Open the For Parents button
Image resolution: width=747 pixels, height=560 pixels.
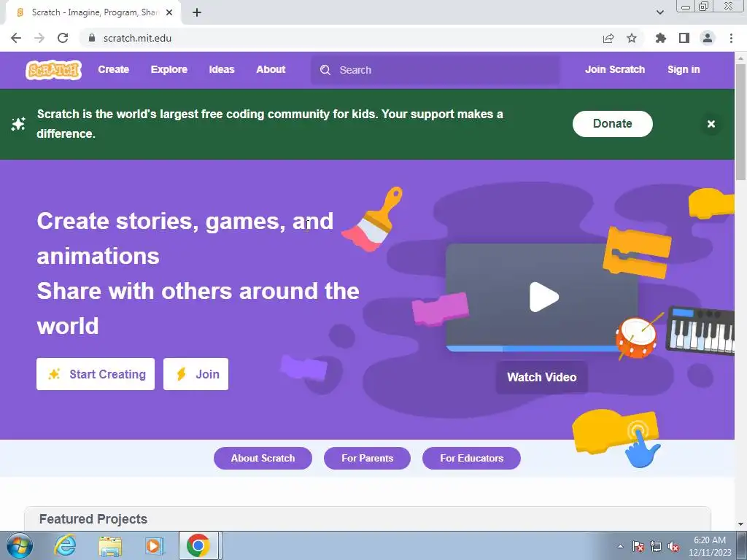(367, 458)
